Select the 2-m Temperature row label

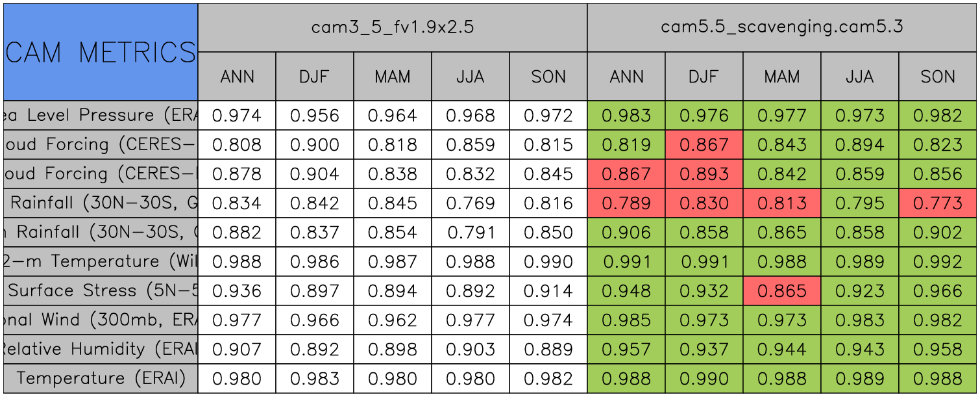pyautogui.click(x=100, y=261)
